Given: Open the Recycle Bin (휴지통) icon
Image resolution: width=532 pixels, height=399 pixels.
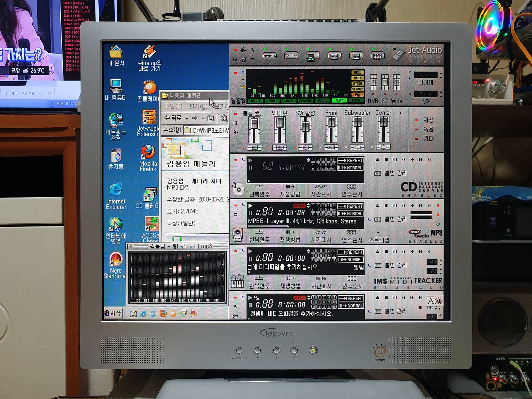Looking at the screenshot, I should (x=116, y=159).
